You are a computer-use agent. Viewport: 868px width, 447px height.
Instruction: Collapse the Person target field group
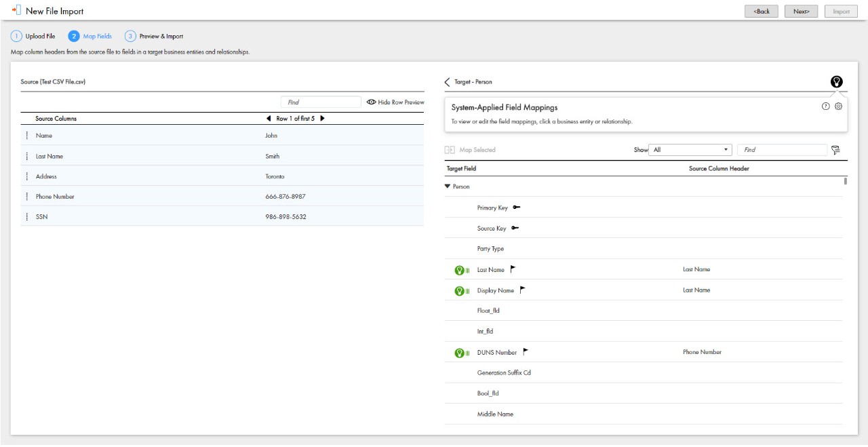point(448,187)
